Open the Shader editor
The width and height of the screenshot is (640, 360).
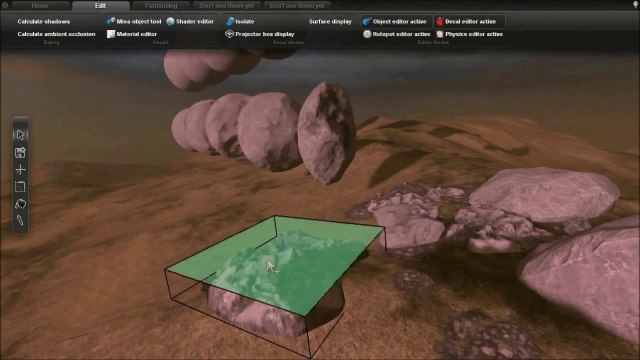click(190, 21)
